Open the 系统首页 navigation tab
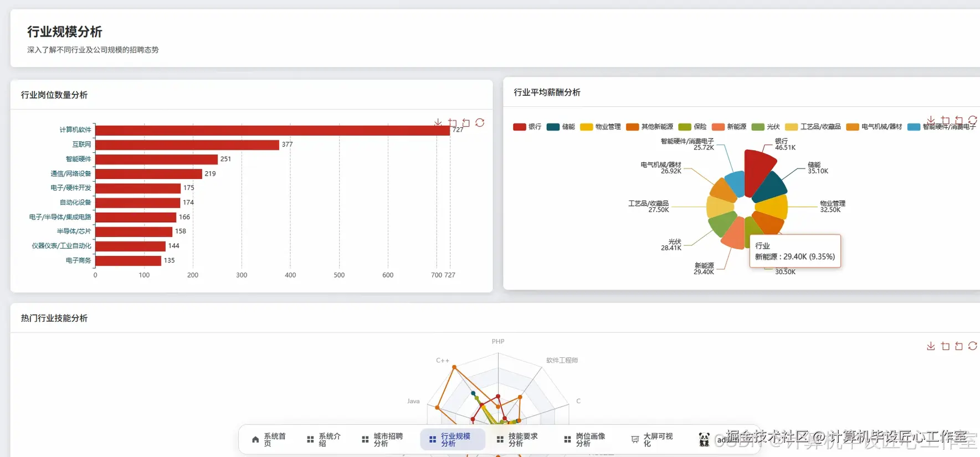Screen dimensions: 980x457 click(269, 440)
